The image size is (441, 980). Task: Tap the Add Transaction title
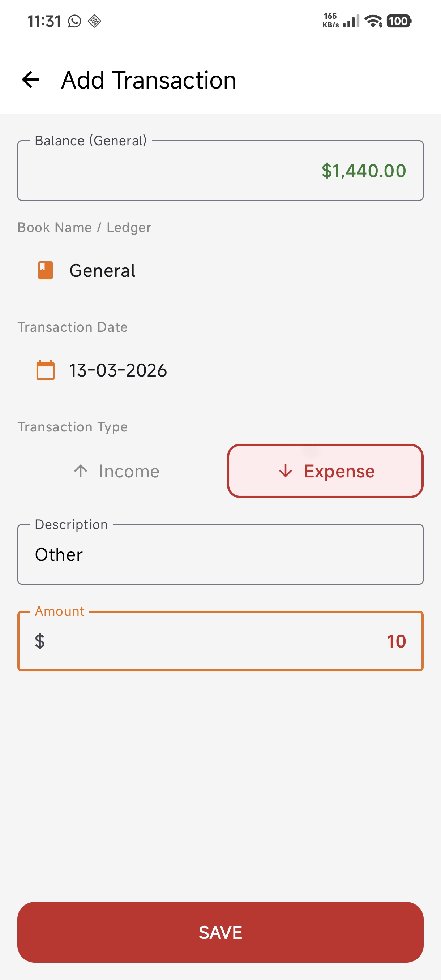[149, 80]
